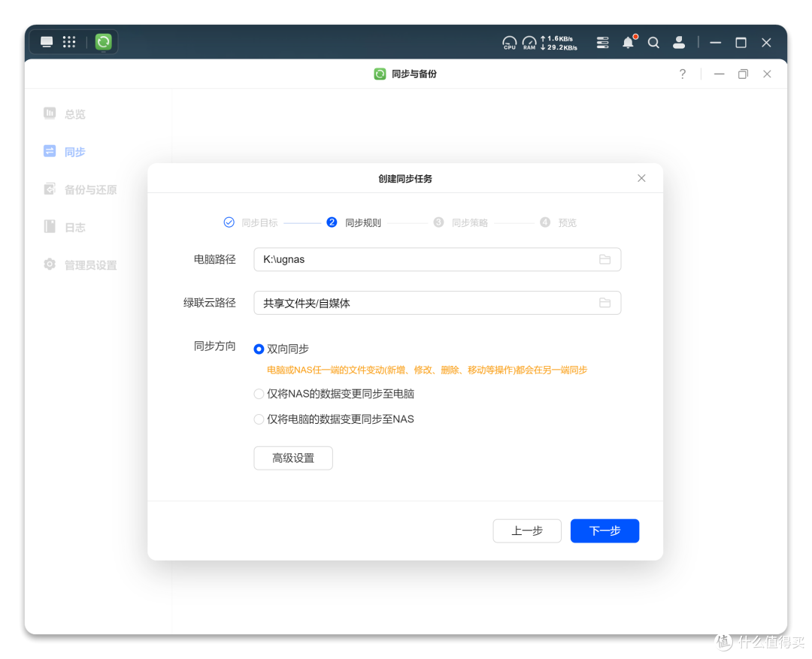Jump to the 预览 step 4
Image resolution: width=812 pixels, height=659 pixels.
point(558,222)
